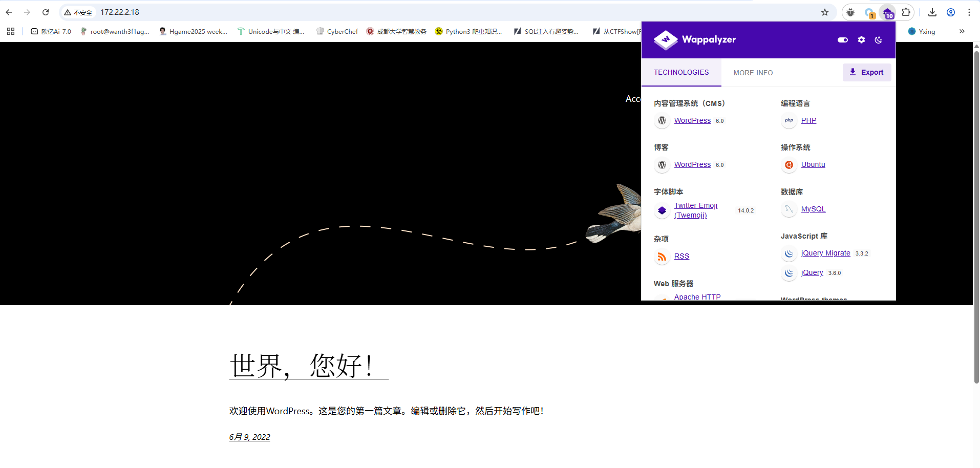Viewport: 980px width, 468px height.
Task: Toggle the Wappalyzer enable switch
Action: pyautogui.click(x=843, y=40)
